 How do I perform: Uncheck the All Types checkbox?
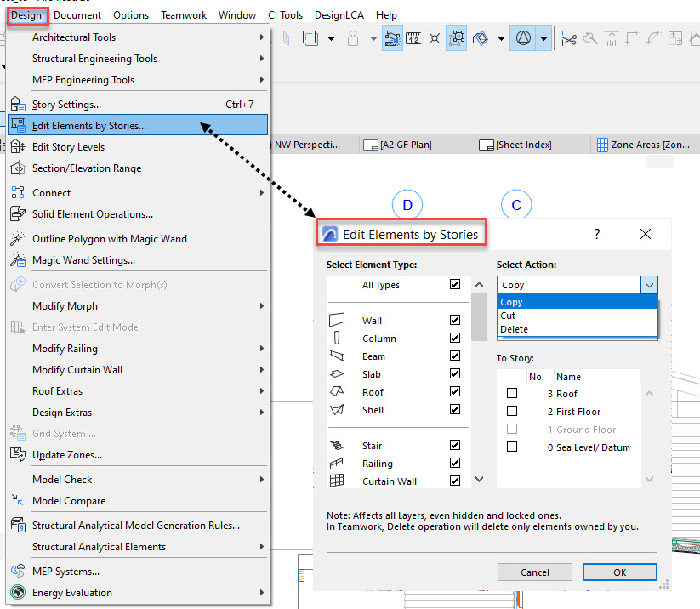click(x=455, y=284)
